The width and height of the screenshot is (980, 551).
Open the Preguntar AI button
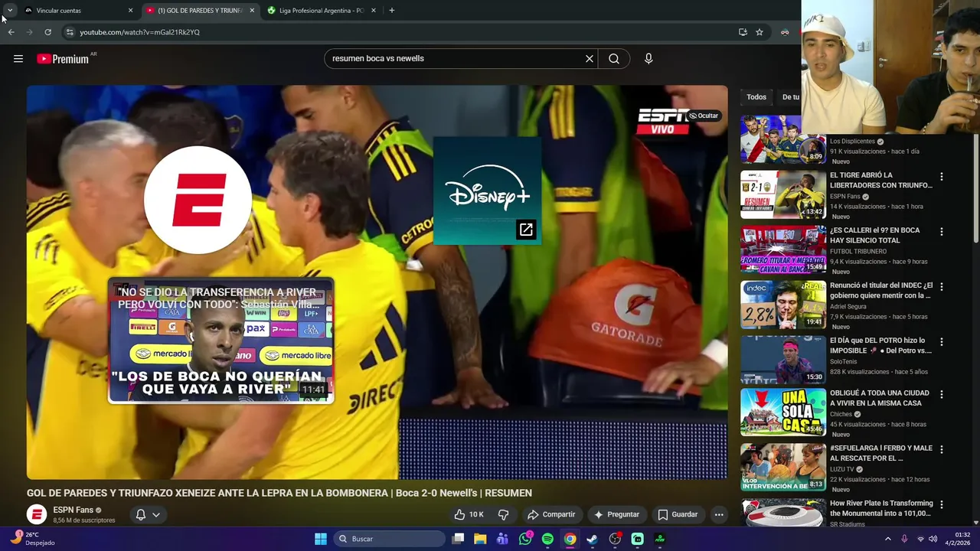pyautogui.click(x=616, y=514)
